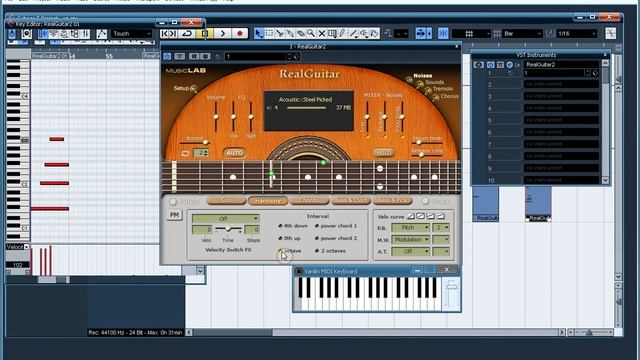Open the A.T. Off dropdown

coord(410,251)
